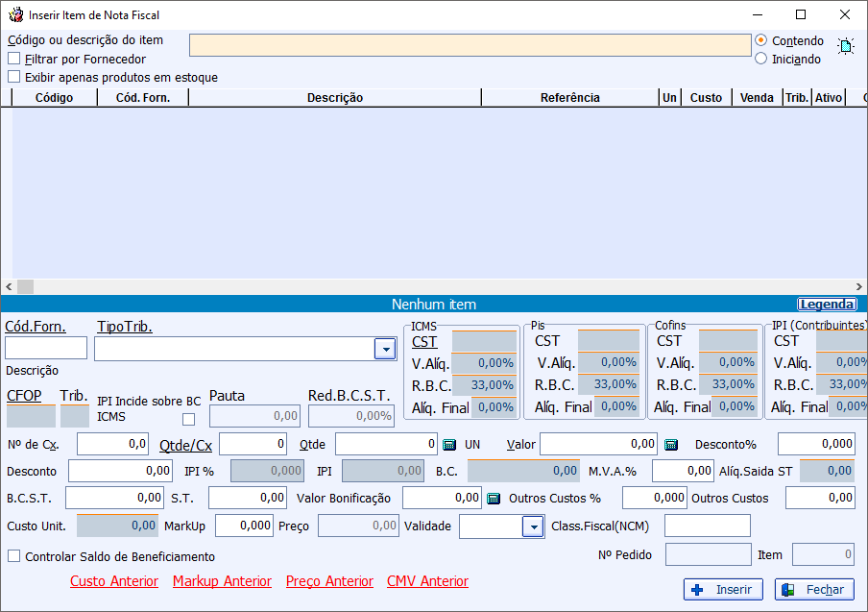868x612 pixels.
Task: Focus the Código ou descrição do item search field
Action: 470,45
